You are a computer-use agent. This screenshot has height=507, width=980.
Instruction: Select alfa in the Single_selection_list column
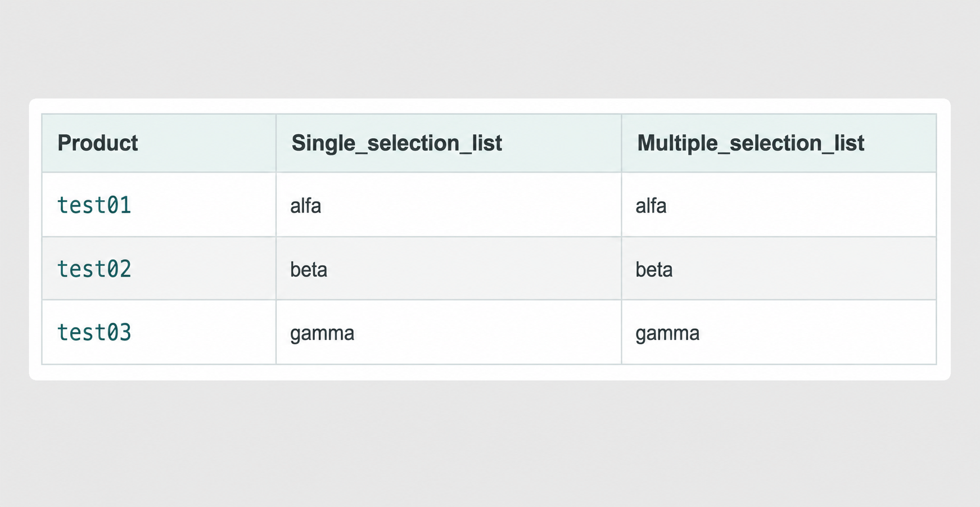click(306, 206)
